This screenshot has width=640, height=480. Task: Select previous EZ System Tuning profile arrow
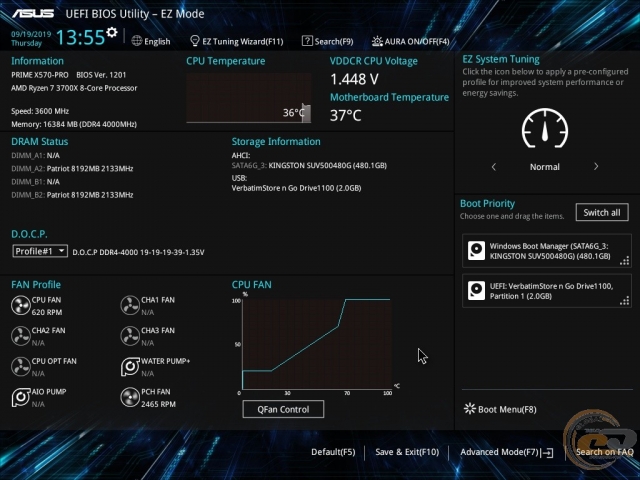[494, 167]
